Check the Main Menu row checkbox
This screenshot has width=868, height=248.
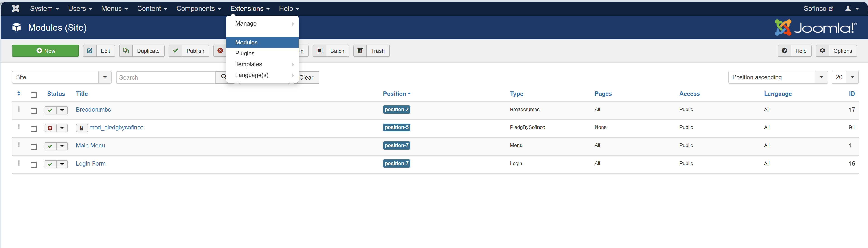tap(34, 147)
